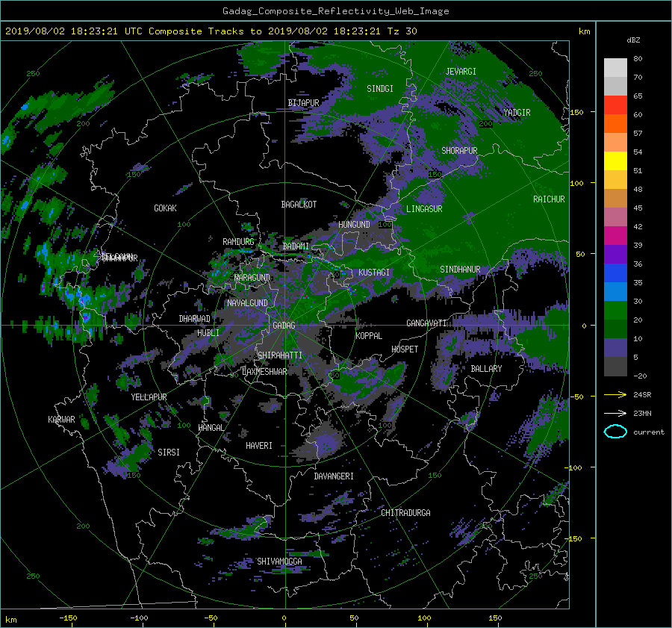
Task: Click the YADGIR city label
Action: point(517,113)
